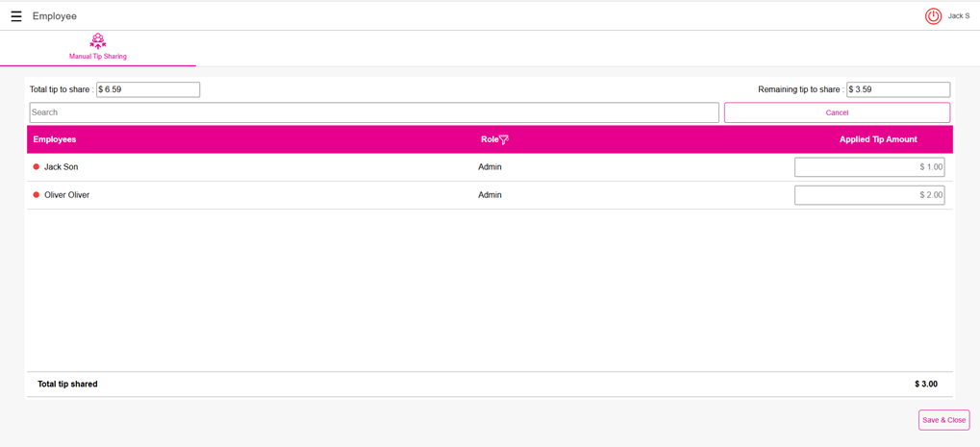Click the red power logout icon
Screen dimensions: 980x447
(933, 16)
